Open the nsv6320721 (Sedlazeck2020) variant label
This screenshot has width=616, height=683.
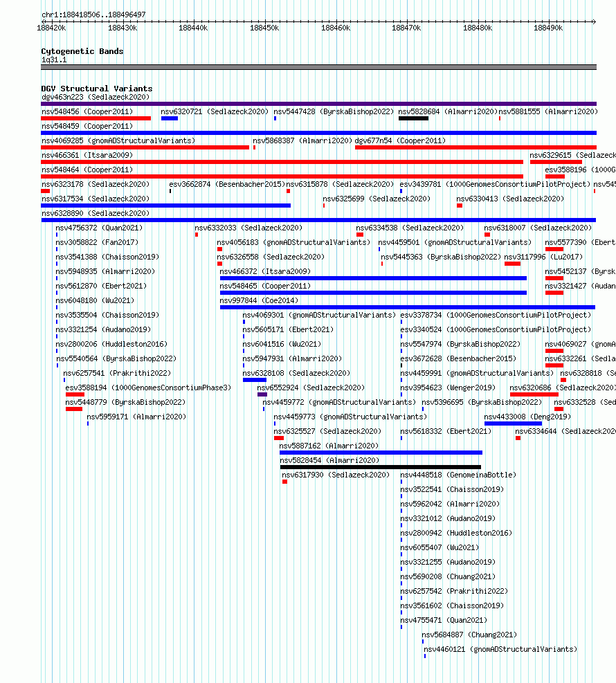tap(215, 111)
